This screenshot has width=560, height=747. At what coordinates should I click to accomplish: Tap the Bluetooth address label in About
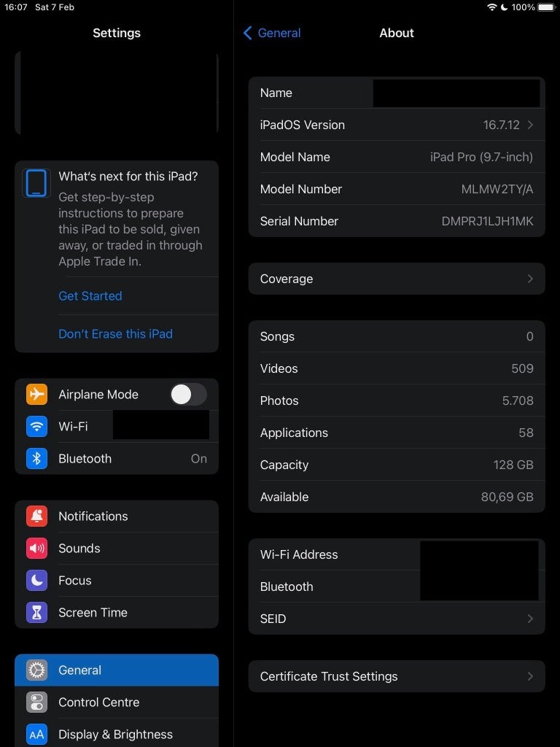click(287, 587)
